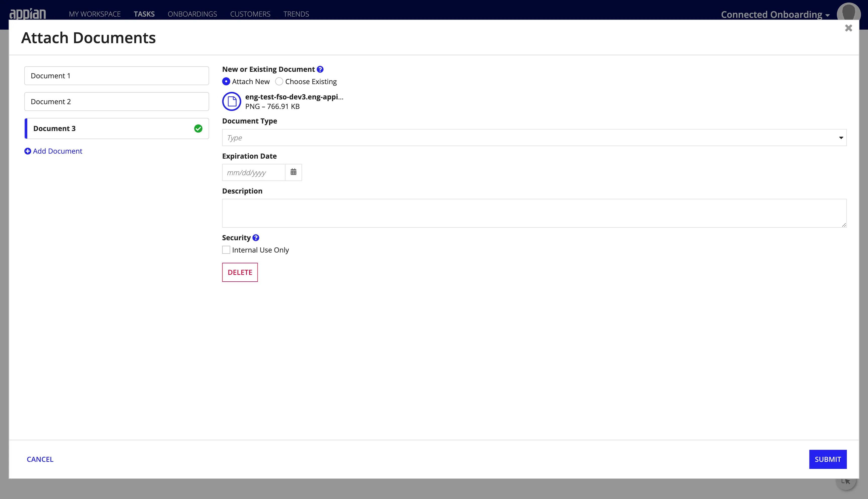Click the green checkmark on Document 3
868x499 pixels.
point(198,128)
